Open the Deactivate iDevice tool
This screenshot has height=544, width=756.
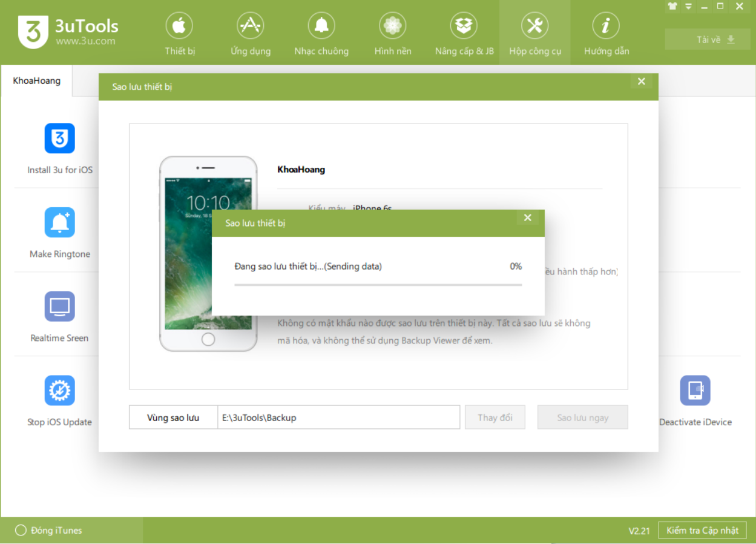[695, 391]
